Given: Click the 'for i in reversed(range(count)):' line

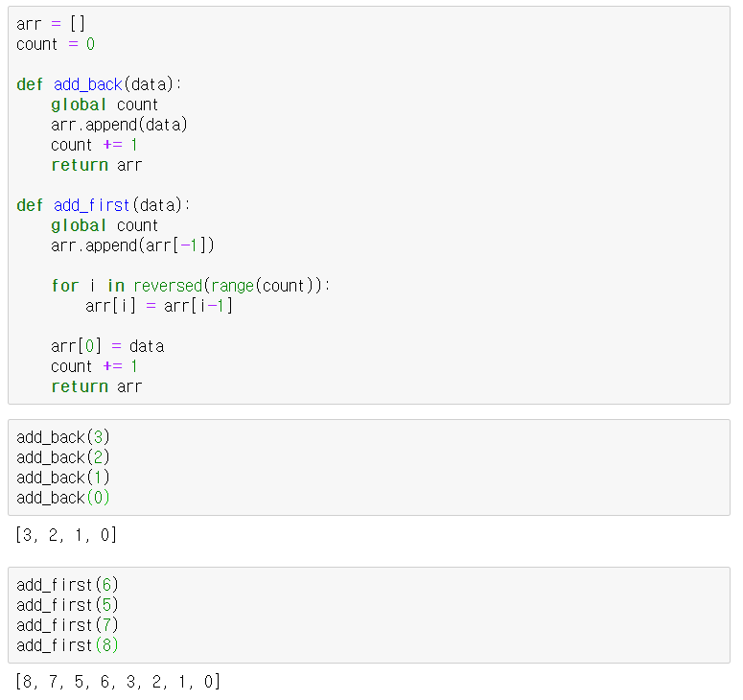Looking at the screenshot, I should point(190,286).
